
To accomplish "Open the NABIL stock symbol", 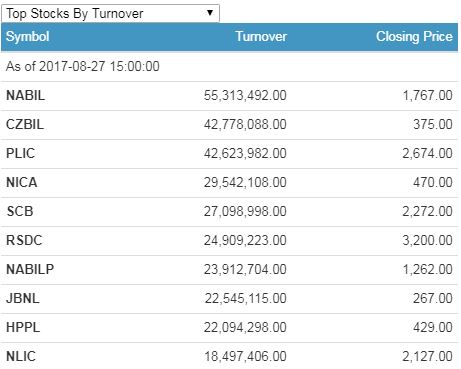I will click(25, 96).
